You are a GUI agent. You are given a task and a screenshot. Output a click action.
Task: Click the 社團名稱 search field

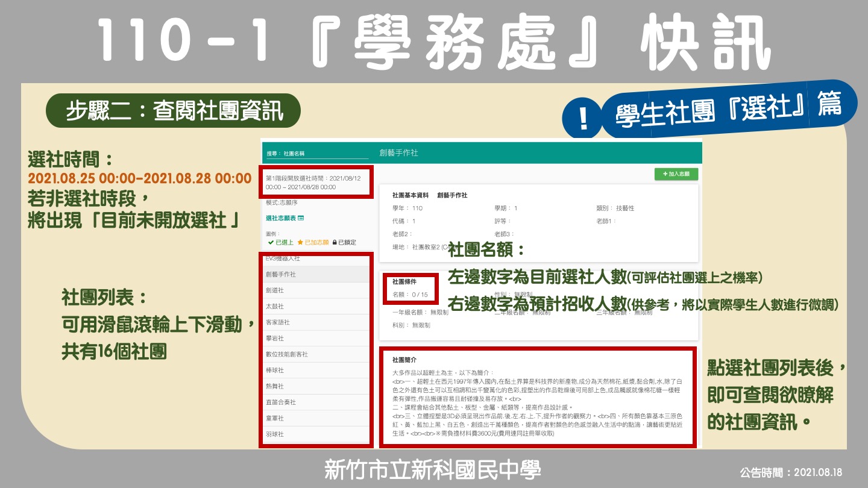coord(317,154)
